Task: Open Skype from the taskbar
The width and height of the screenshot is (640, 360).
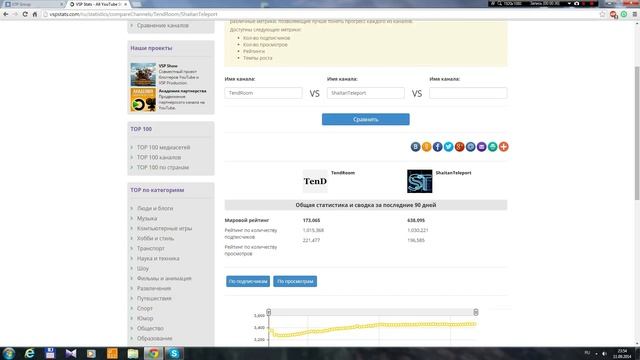Action: click(174, 353)
